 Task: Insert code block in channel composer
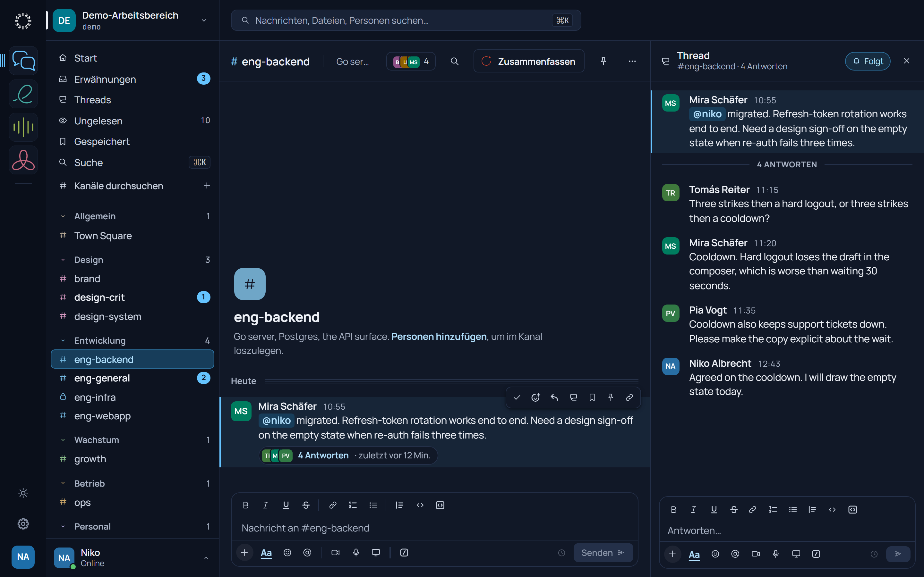[440, 505]
